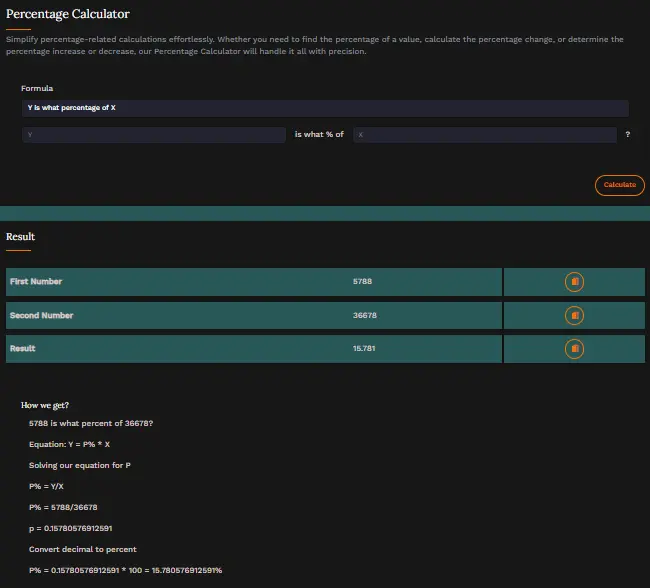Click the Second Number row label

[x=41, y=316]
